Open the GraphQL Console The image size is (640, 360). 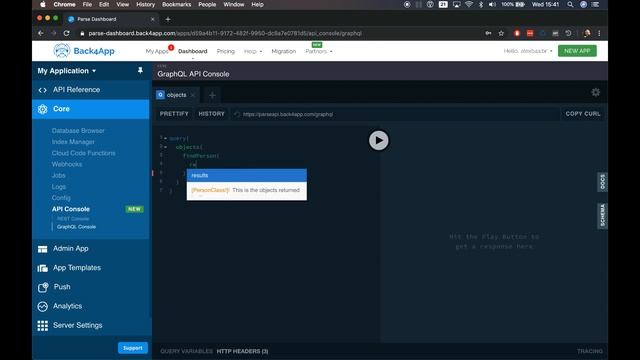76,227
